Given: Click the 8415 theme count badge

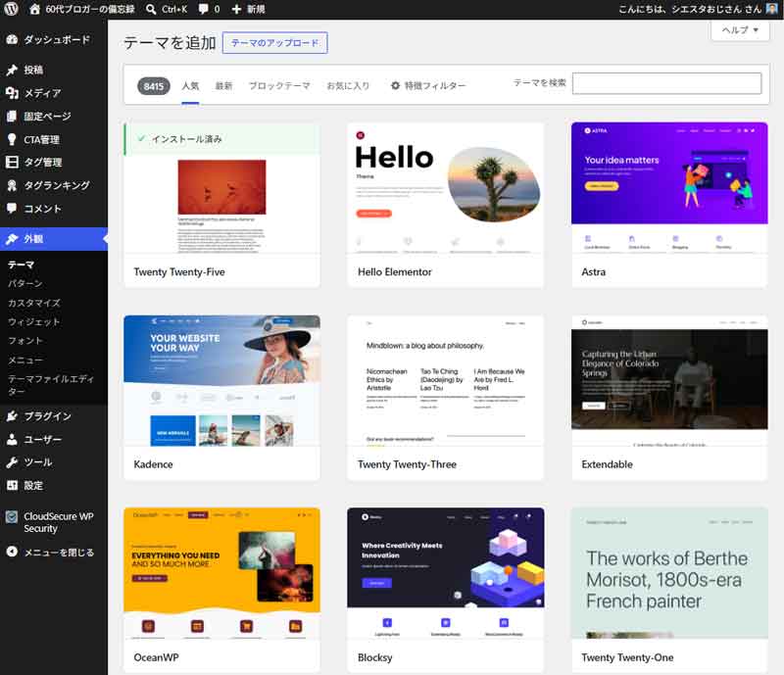Looking at the screenshot, I should [154, 86].
